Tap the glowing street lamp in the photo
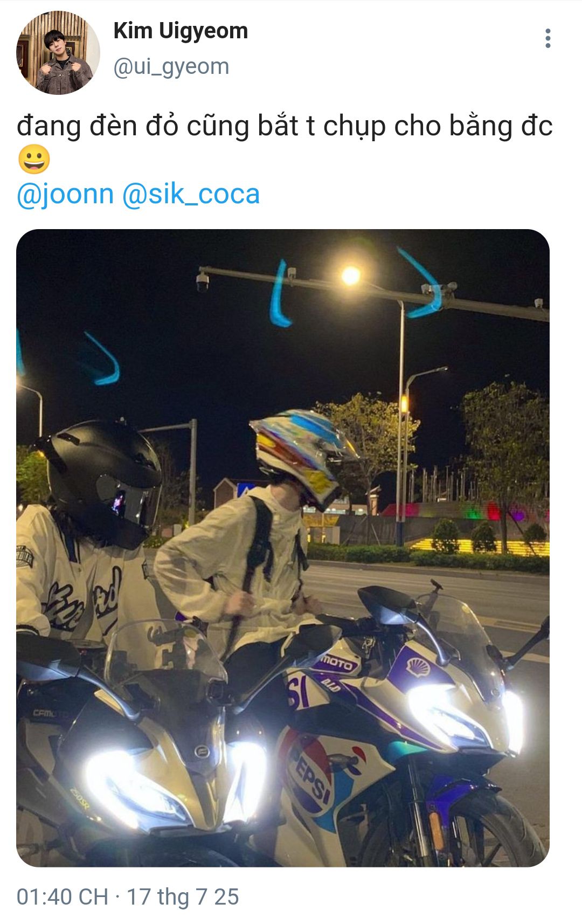 [x=351, y=275]
